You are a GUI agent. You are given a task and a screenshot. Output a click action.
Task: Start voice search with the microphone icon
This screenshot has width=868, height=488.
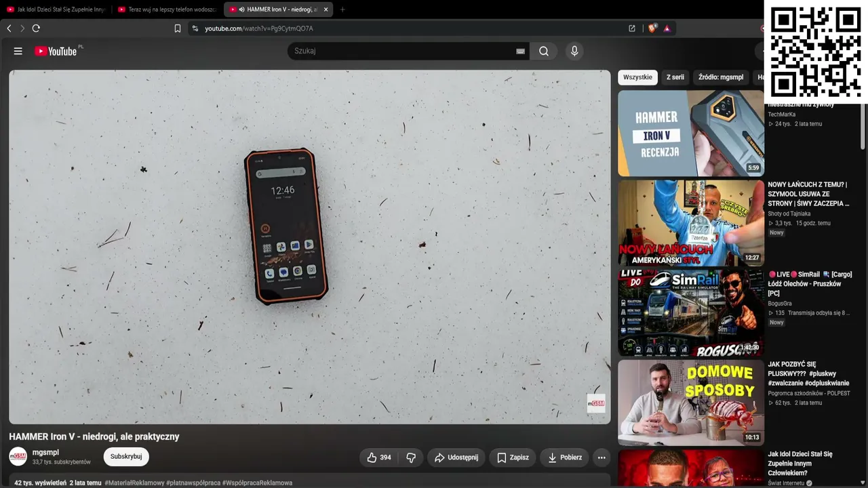[574, 51]
